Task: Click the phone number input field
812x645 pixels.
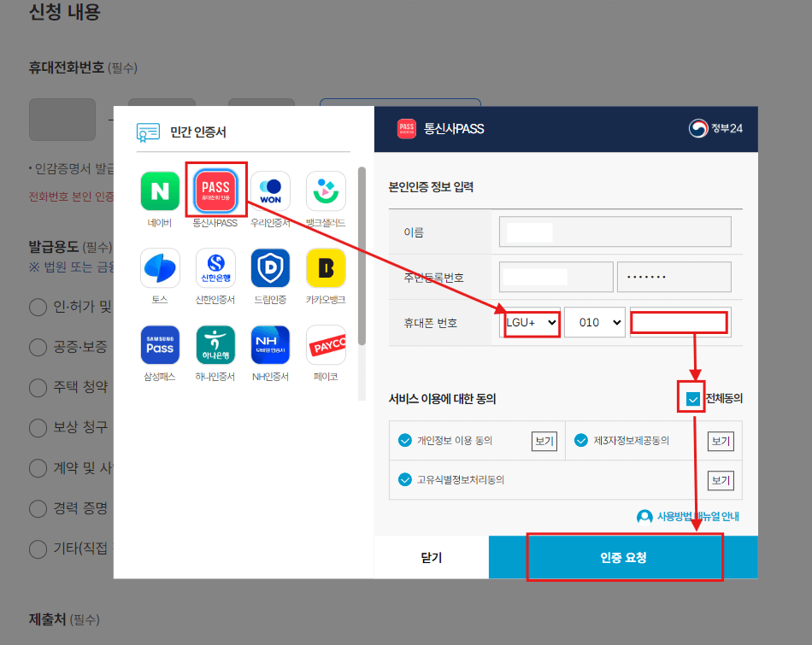Action: pyautogui.click(x=680, y=323)
